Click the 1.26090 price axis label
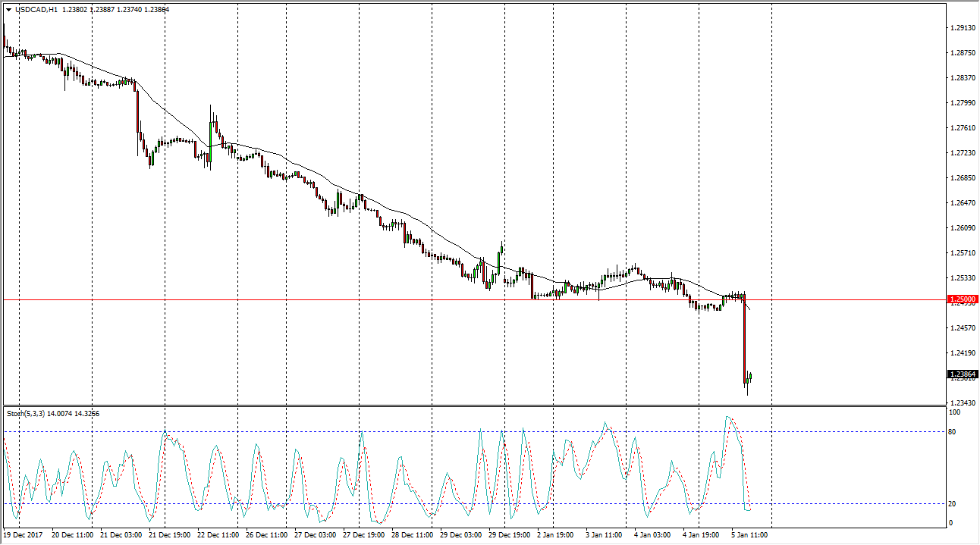Image resolution: width=980 pixels, height=545 pixels. pos(961,228)
